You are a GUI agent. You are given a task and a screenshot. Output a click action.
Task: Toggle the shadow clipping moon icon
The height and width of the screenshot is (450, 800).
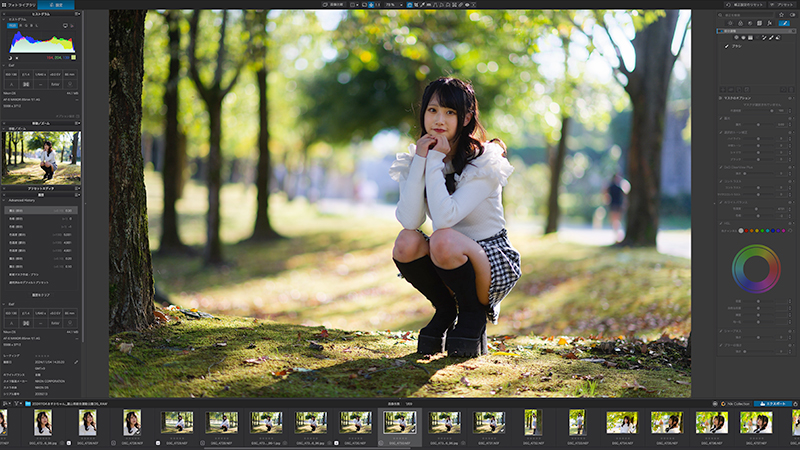pos(10,58)
